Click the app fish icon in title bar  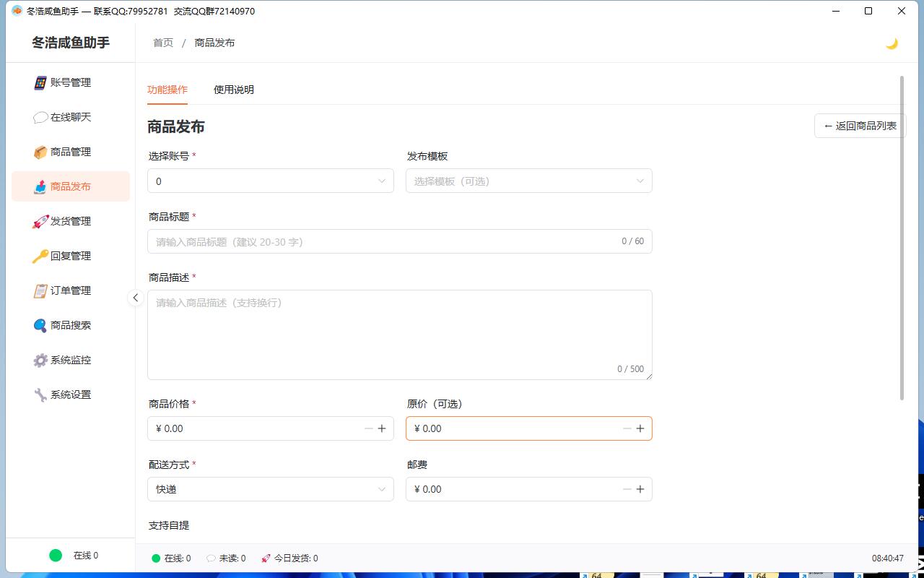tap(17, 11)
